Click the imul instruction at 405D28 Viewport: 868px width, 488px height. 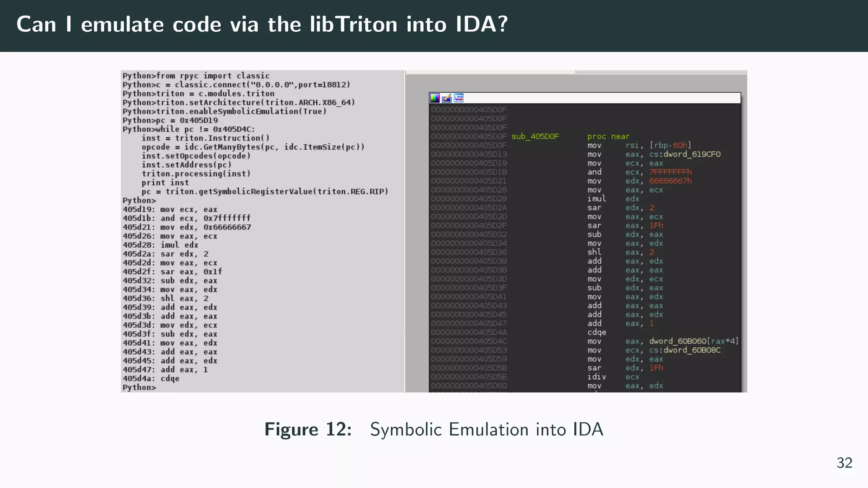[x=597, y=199]
